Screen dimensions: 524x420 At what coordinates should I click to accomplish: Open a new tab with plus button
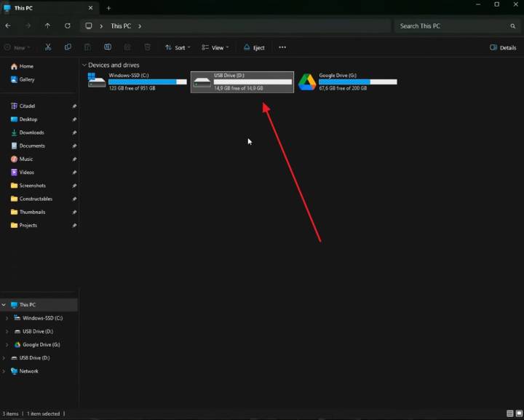108,8
